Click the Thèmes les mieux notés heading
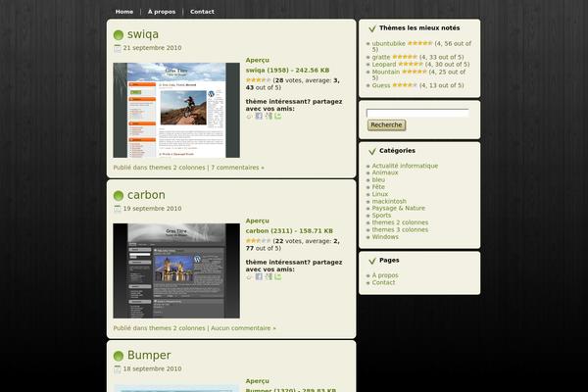588x392 pixels. (419, 28)
